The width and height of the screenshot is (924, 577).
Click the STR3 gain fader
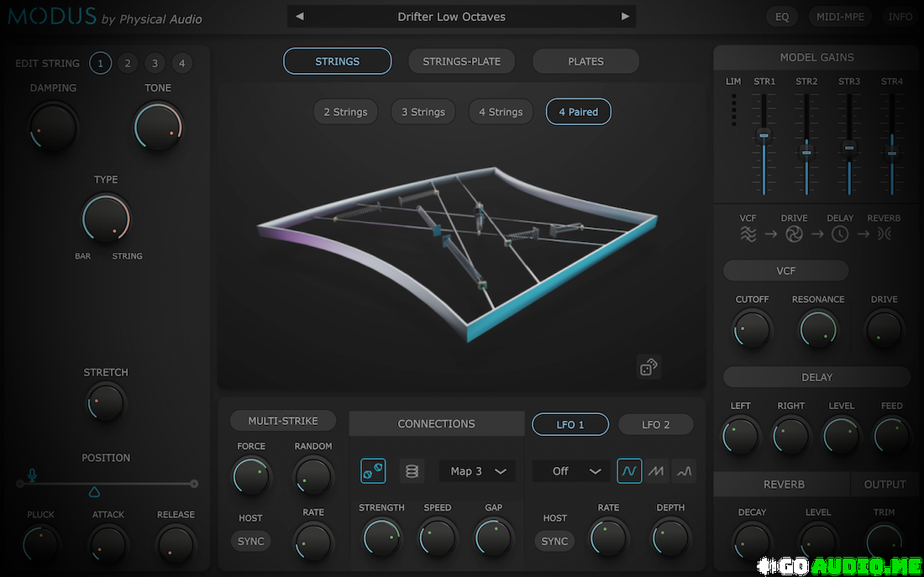point(849,147)
